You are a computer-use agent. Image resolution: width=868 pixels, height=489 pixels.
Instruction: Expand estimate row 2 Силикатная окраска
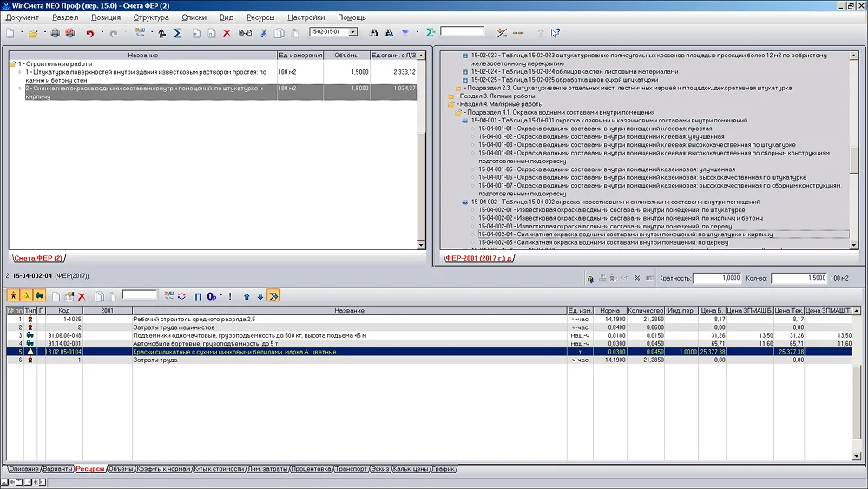[x=20, y=88]
